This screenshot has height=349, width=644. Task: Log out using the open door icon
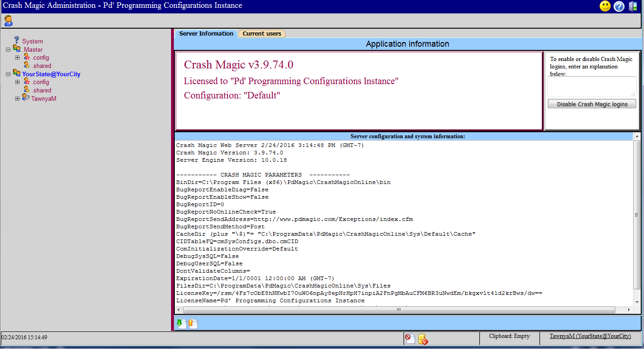(x=633, y=6)
